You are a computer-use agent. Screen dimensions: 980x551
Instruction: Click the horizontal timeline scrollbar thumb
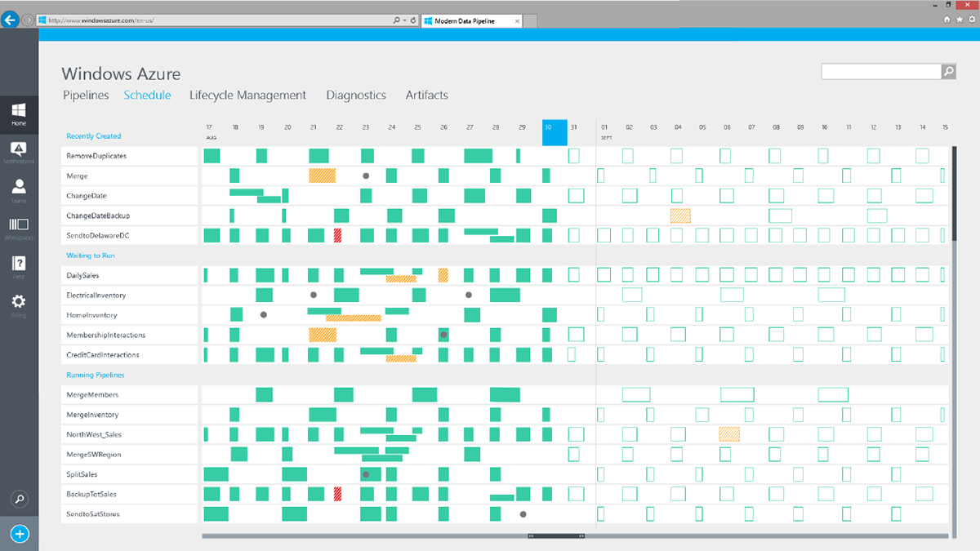(556, 536)
